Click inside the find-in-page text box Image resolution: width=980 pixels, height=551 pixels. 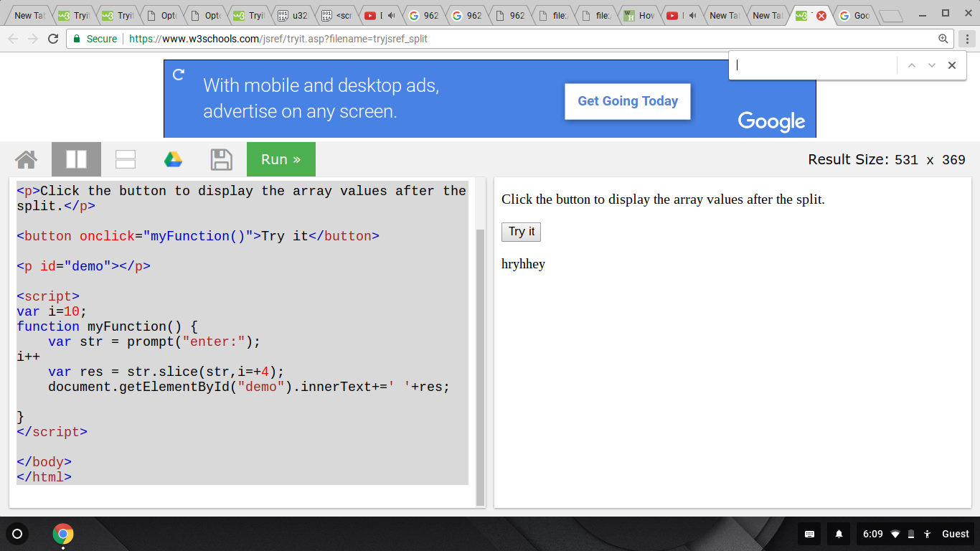point(814,65)
